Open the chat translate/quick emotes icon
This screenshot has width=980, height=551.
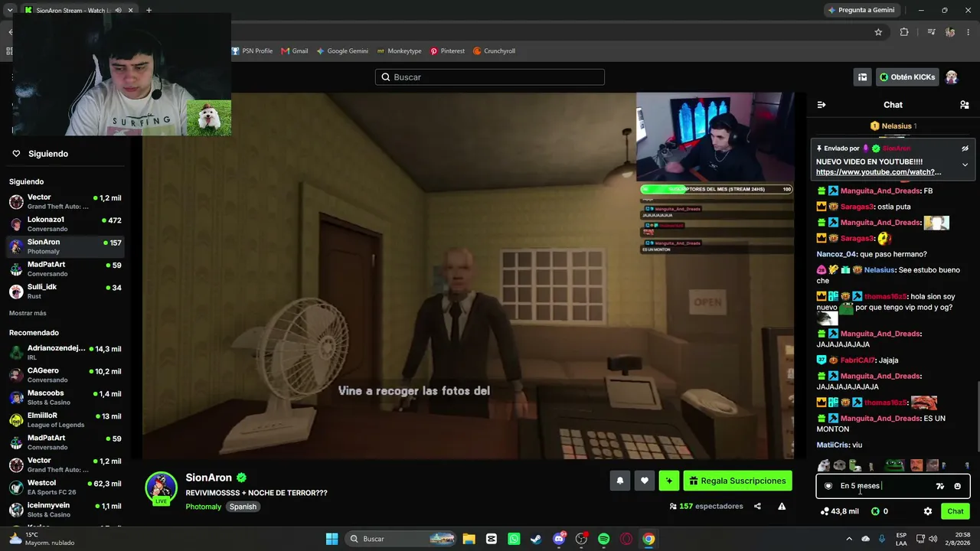(x=940, y=486)
